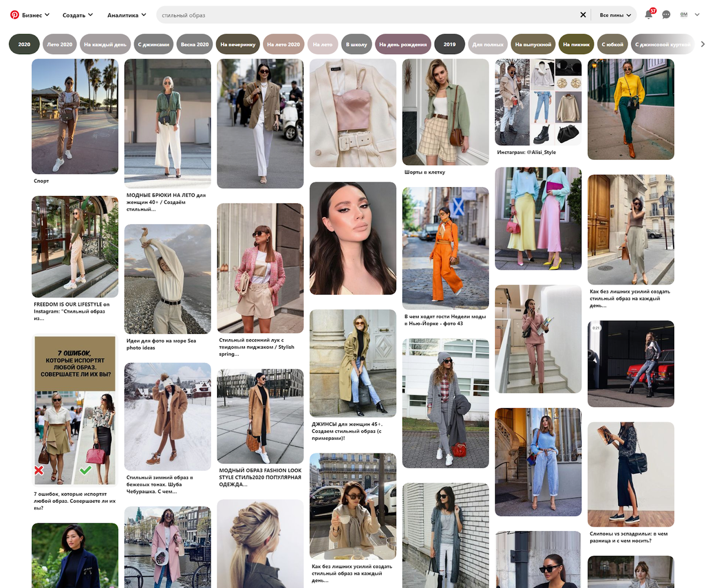The image size is (706, 588).
Task: Open the account avatar in header
Action: pos(684,15)
